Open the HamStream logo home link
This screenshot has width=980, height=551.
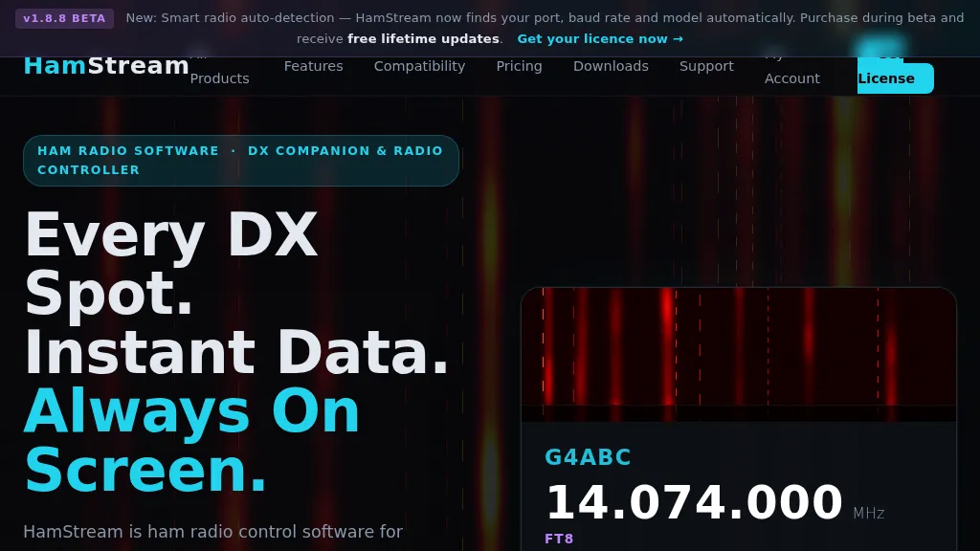point(106,66)
